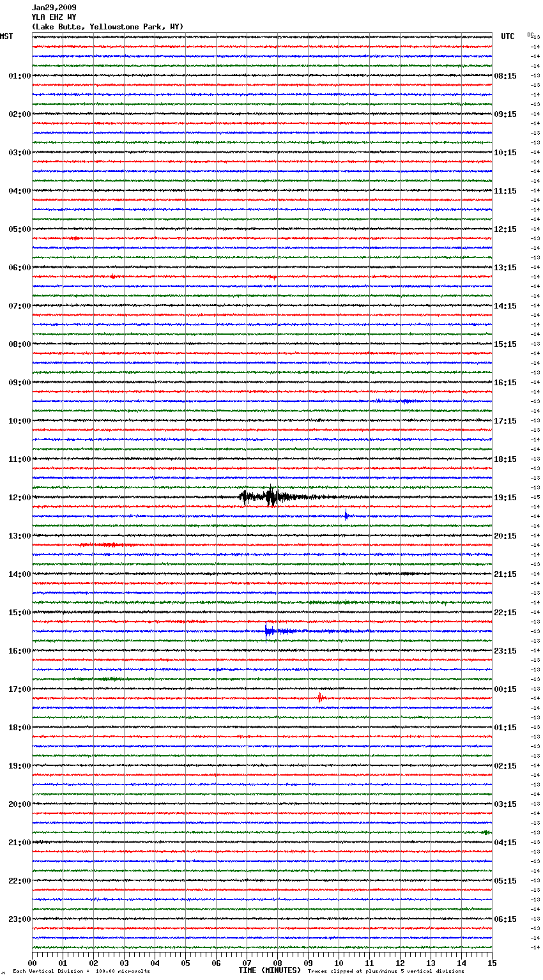Select the 11:00 MST time label
543x980 pixels.
19,459
